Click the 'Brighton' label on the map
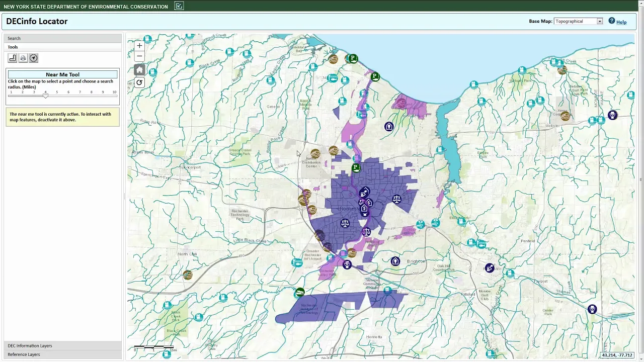644x362 pixels. [416, 261]
